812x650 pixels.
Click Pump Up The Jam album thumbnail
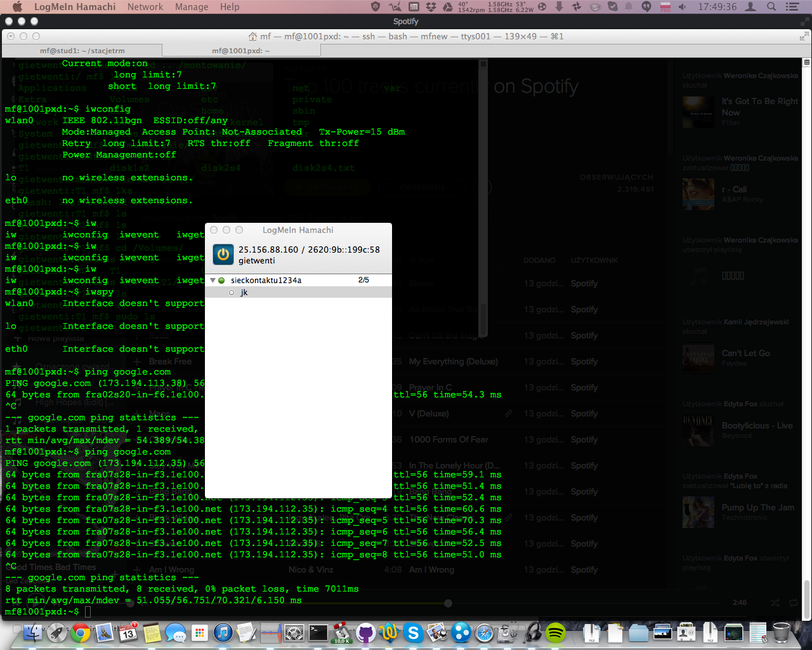click(698, 512)
